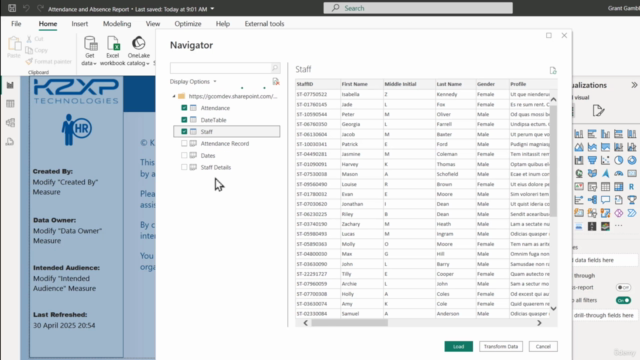Select the Gauge visual
This screenshot has width=640, height=360.
pyautogui.click(x=619, y=173)
